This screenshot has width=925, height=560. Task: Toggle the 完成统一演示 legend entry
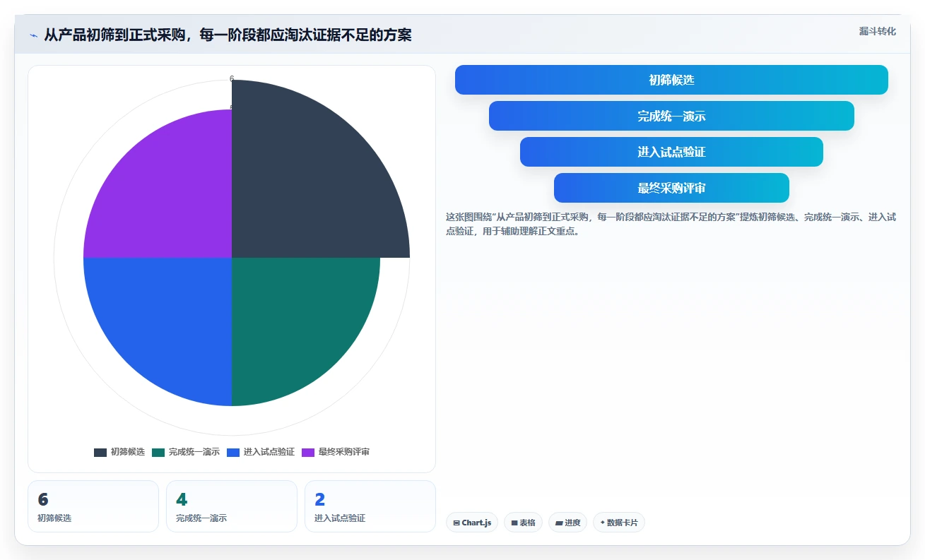pos(186,452)
